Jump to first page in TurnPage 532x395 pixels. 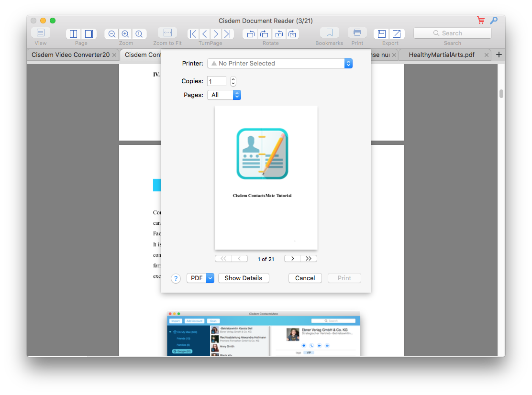[x=193, y=34]
